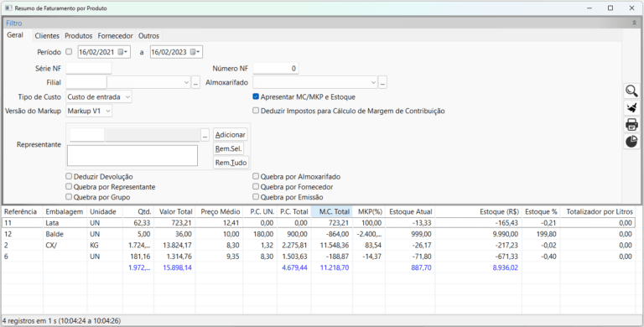
Task: Open the pie chart view
Action: [x=631, y=142]
